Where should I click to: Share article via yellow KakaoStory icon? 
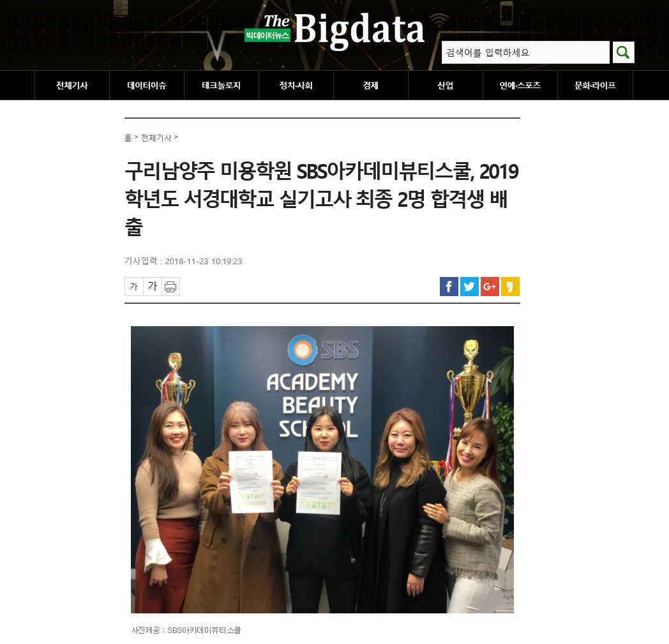[x=510, y=287]
